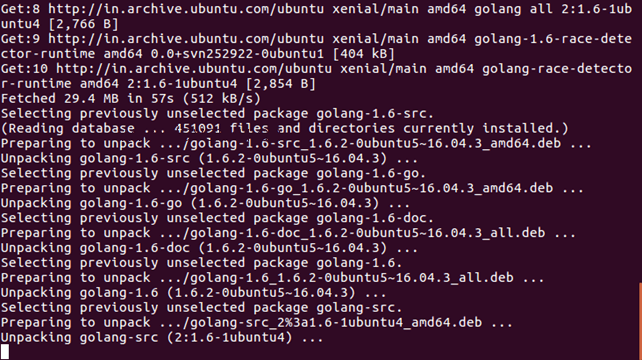Click the '[2,854 B]' size text
Image resolution: width=642 pixels, height=360 pixels.
click(280, 84)
